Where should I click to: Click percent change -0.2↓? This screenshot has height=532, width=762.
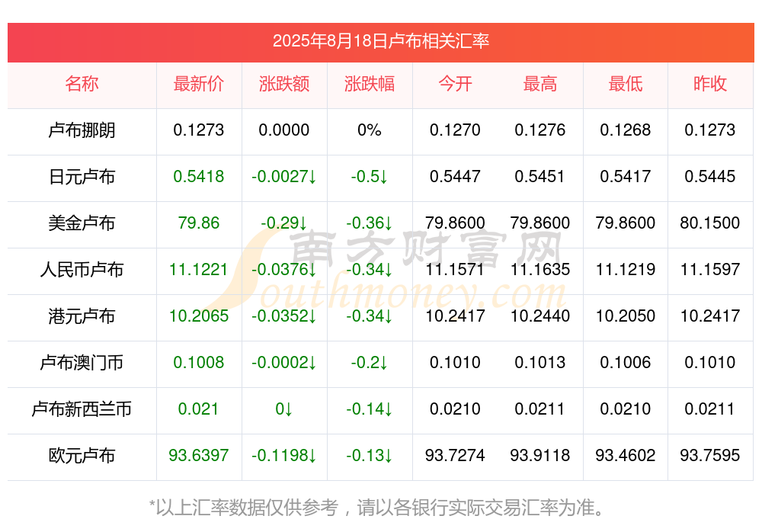(370, 362)
